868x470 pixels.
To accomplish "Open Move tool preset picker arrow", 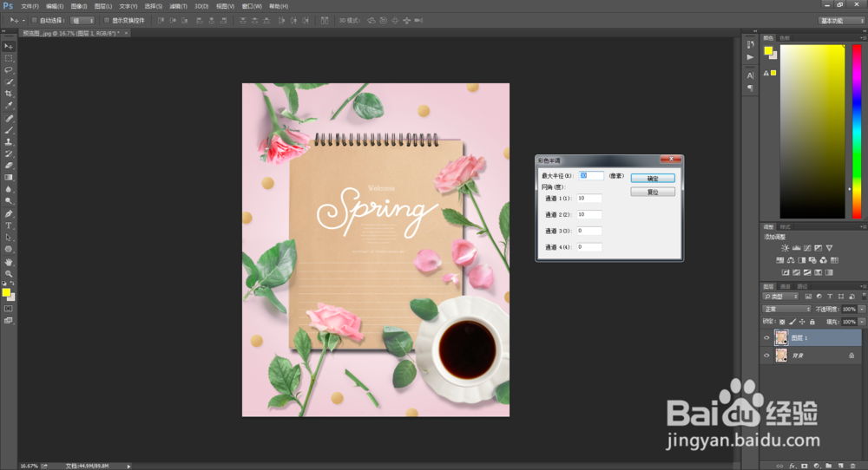I will [x=23, y=21].
